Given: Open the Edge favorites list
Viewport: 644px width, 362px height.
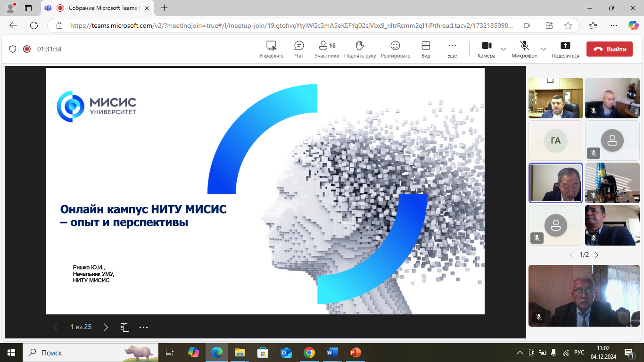Looking at the screenshot, I should coord(593,25).
